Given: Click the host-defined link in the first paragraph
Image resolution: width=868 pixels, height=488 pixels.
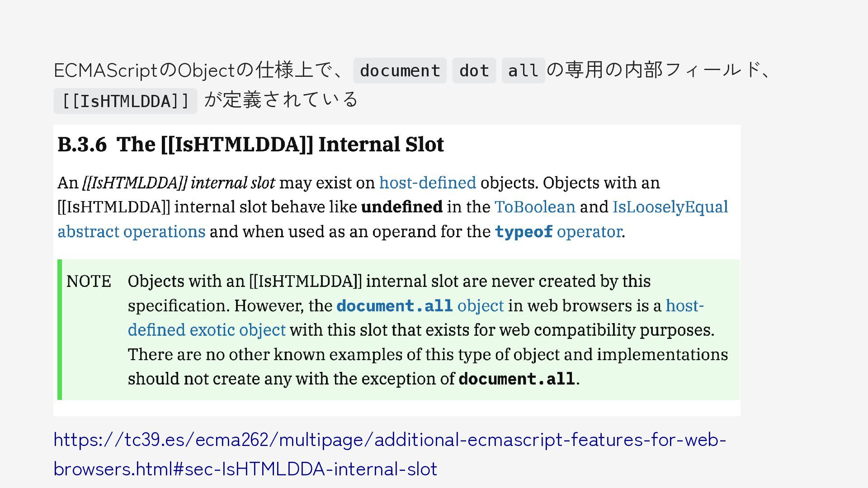Looking at the screenshot, I should pyautogui.click(x=427, y=183).
